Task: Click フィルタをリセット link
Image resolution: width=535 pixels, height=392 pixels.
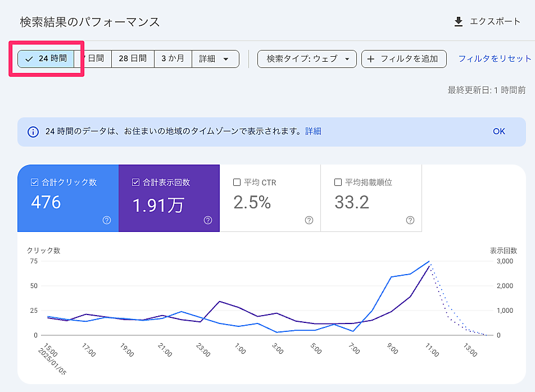Action: [495, 59]
